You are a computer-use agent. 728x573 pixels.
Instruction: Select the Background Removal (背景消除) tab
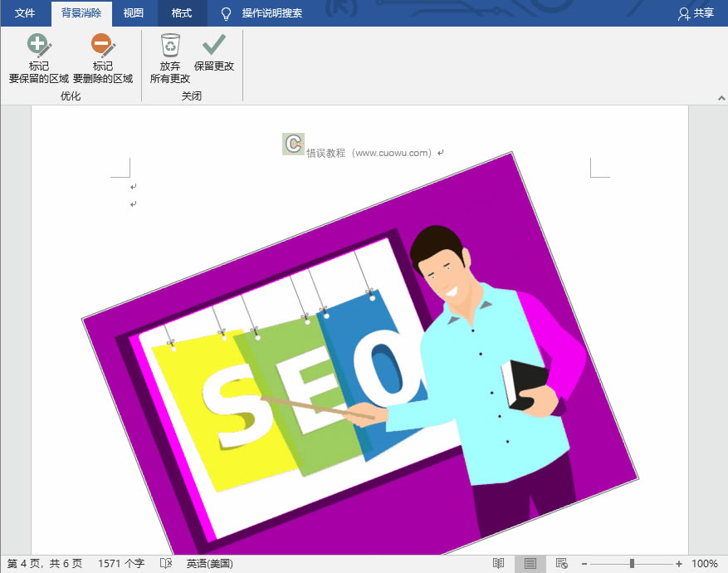pos(81,13)
